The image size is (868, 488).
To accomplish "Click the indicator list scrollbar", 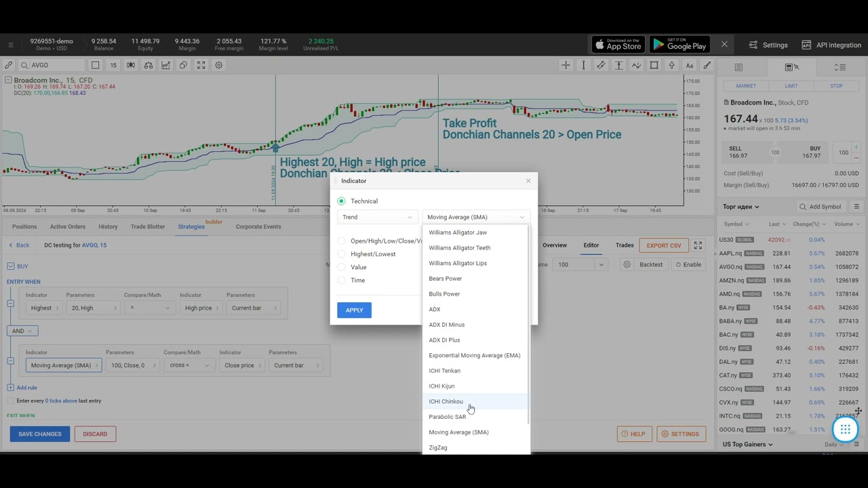I will (x=528, y=325).
